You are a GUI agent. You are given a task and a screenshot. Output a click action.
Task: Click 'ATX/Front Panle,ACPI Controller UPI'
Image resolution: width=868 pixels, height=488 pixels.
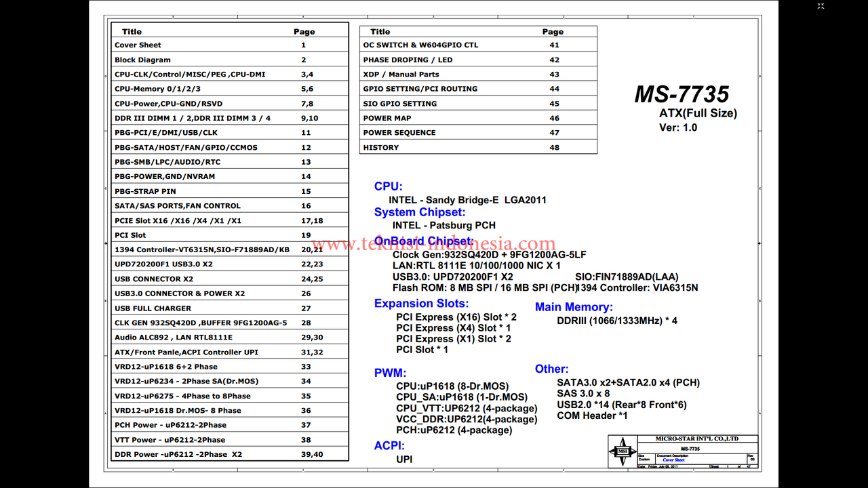pyautogui.click(x=230, y=352)
